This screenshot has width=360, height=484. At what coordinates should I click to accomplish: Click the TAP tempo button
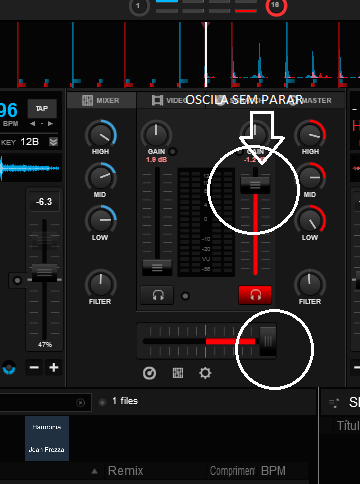42,109
